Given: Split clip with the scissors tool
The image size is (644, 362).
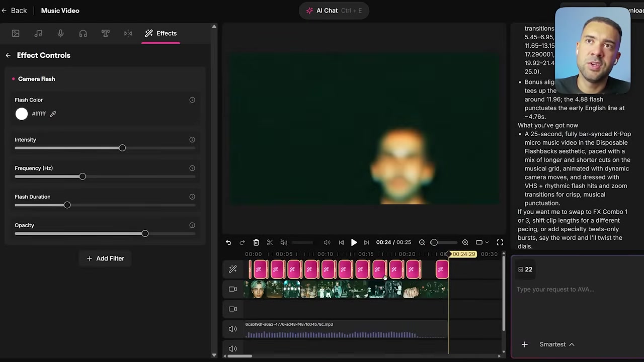Looking at the screenshot, I should pos(270,242).
